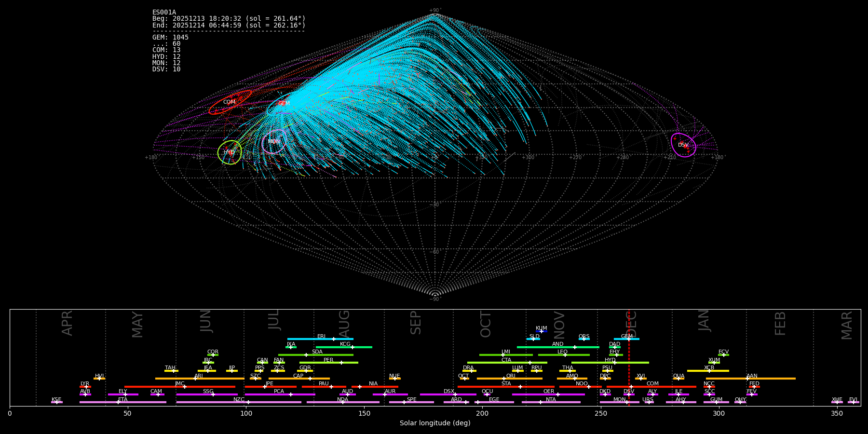Viewport: 868px width, 434px height.
Task: Select the GEM shower bar in timeline
Action: [x=626, y=339]
